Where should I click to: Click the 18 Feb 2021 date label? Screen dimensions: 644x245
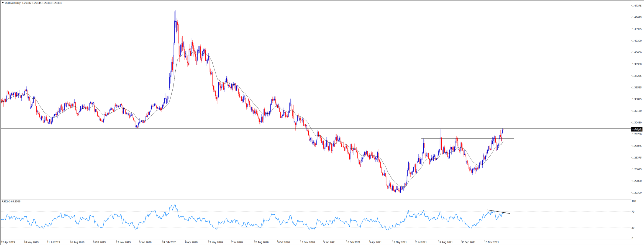(x=353, y=242)
